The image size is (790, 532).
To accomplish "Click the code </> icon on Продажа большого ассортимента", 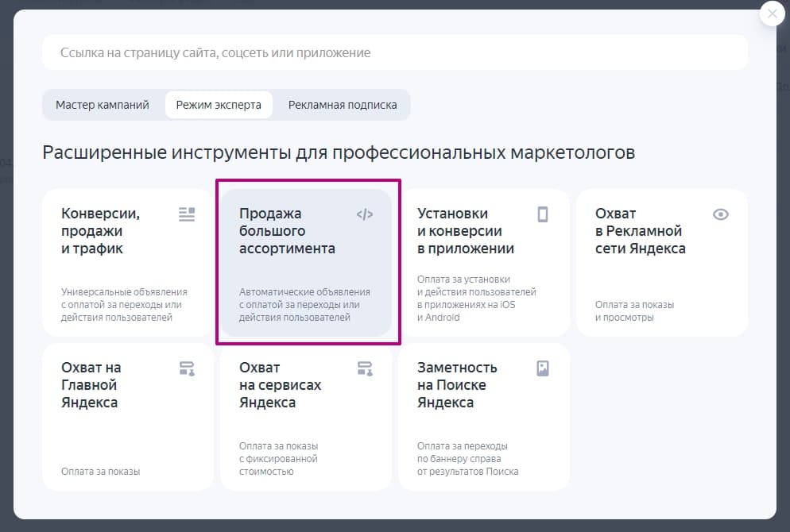I will pos(364,213).
